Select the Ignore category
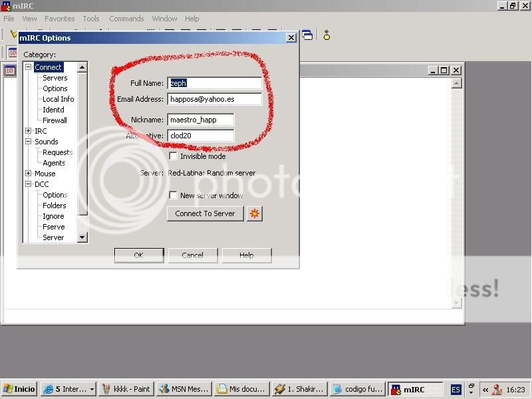The width and height of the screenshot is (532, 399). click(x=53, y=216)
